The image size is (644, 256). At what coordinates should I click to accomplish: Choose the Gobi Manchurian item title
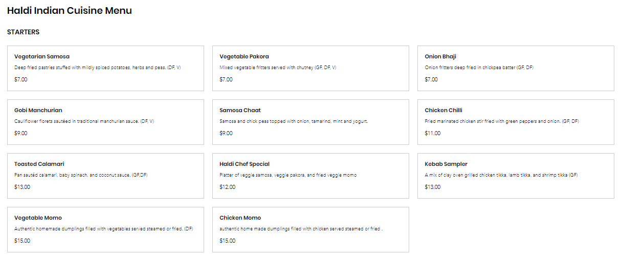38,110
